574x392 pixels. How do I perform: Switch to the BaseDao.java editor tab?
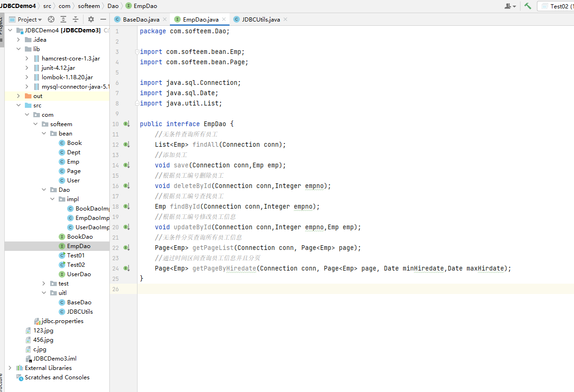[x=140, y=20]
